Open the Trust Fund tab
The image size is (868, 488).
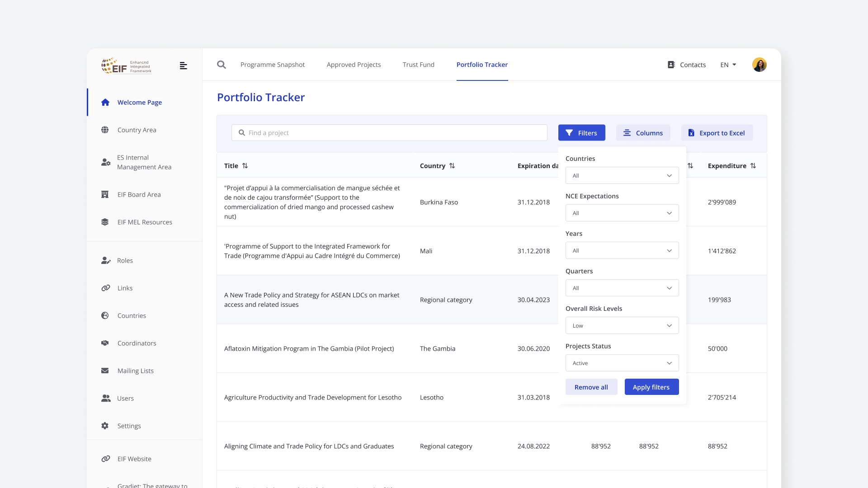pos(418,65)
